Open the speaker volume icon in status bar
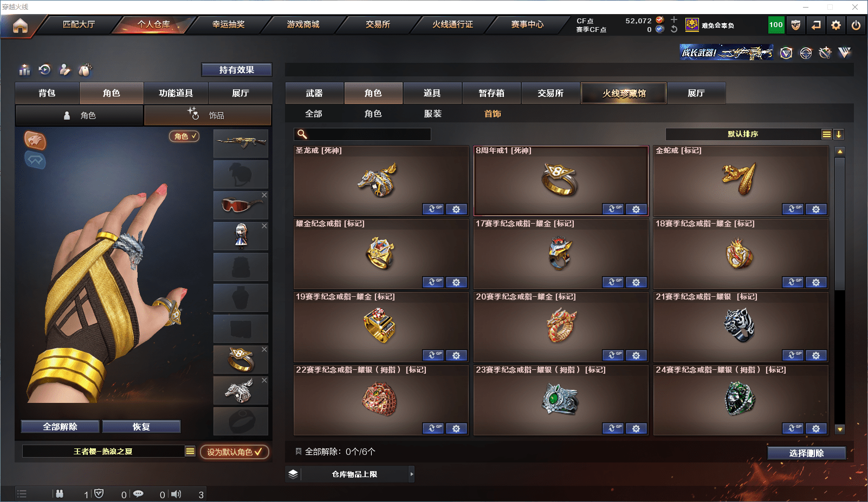Image resolution: width=868 pixels, height=502 pixels. [x=176, y=494]
